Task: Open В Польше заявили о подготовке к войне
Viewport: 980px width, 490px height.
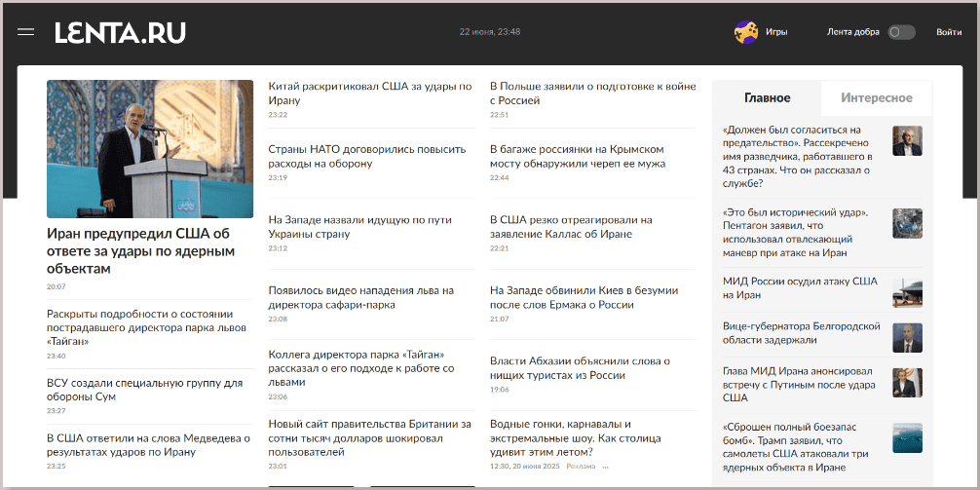Action: tap(592, 94)
